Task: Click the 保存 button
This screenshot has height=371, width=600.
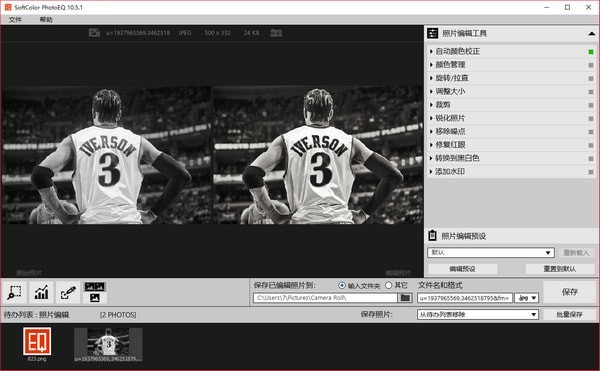Action: click(569, 292)
